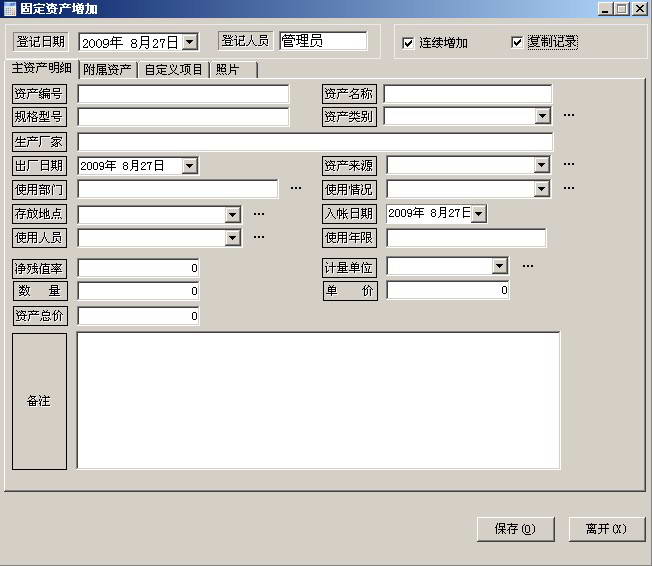Click the window title bar icon
Image resolution: width=652 pixels, height=566 pixels.
tap(10, 9)
